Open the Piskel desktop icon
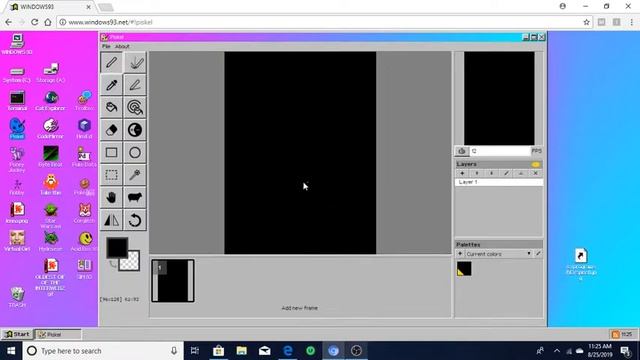Screen dimensions: 640x360 pyautogui.click(x=17, y=128)
